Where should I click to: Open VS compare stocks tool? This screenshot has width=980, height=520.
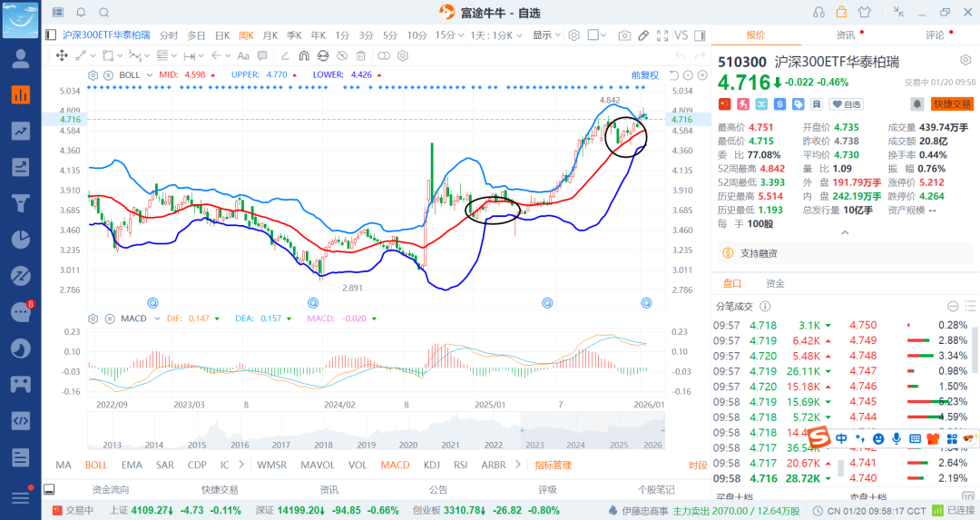(681, 35)
